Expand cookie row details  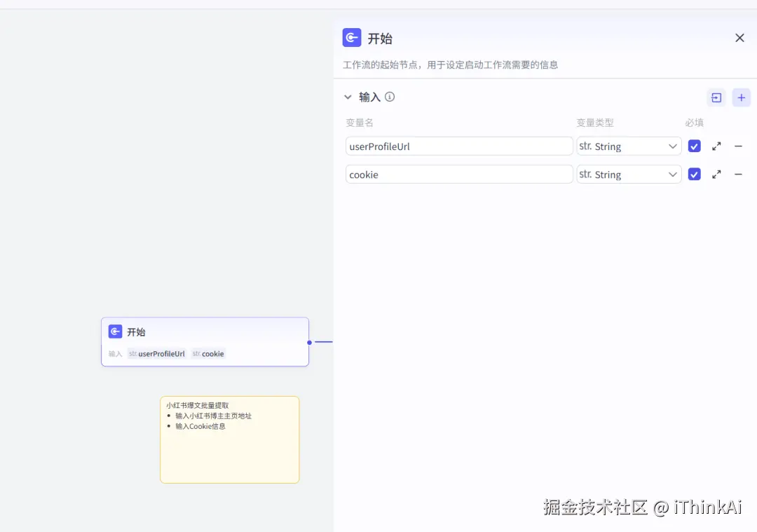pos(716,175)
